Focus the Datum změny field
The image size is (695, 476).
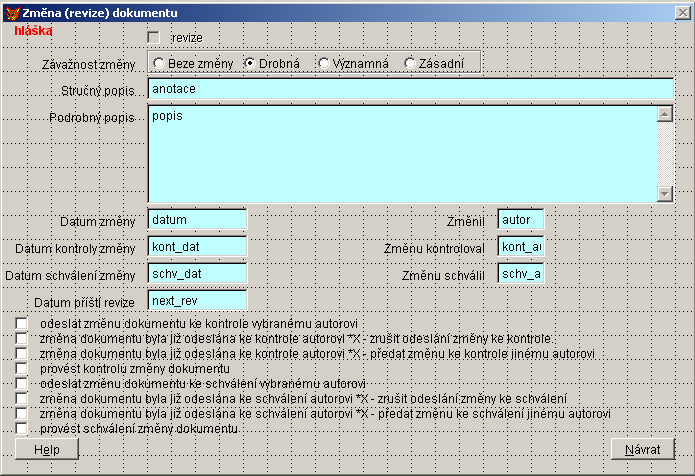(196, 219)
